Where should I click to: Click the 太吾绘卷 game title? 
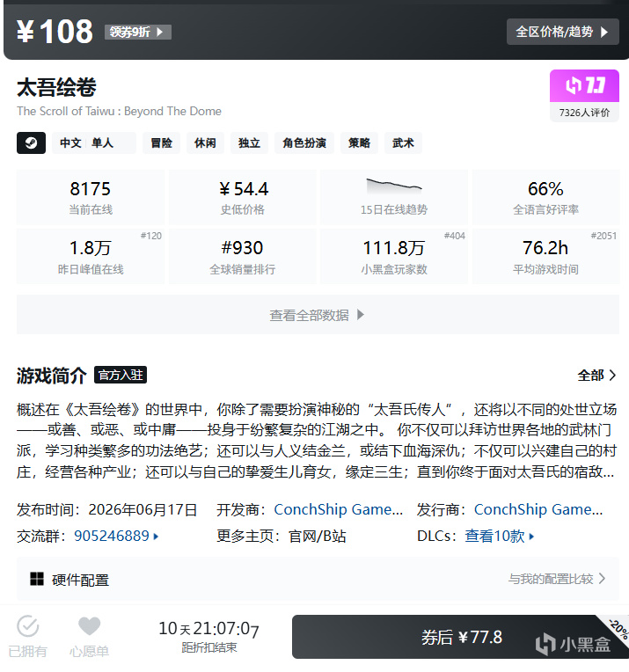56,87
